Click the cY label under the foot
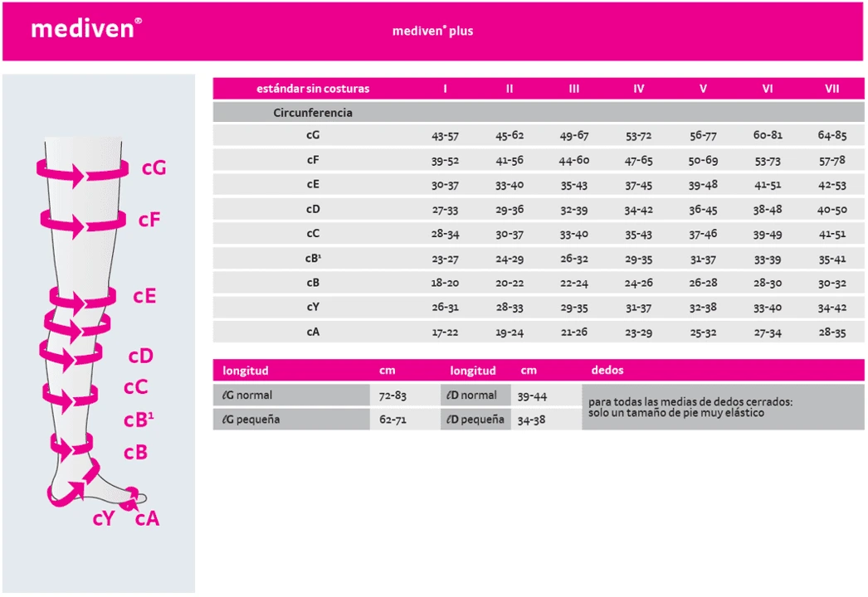The height and width of the screenshot is (597, 868). (104, 518)
